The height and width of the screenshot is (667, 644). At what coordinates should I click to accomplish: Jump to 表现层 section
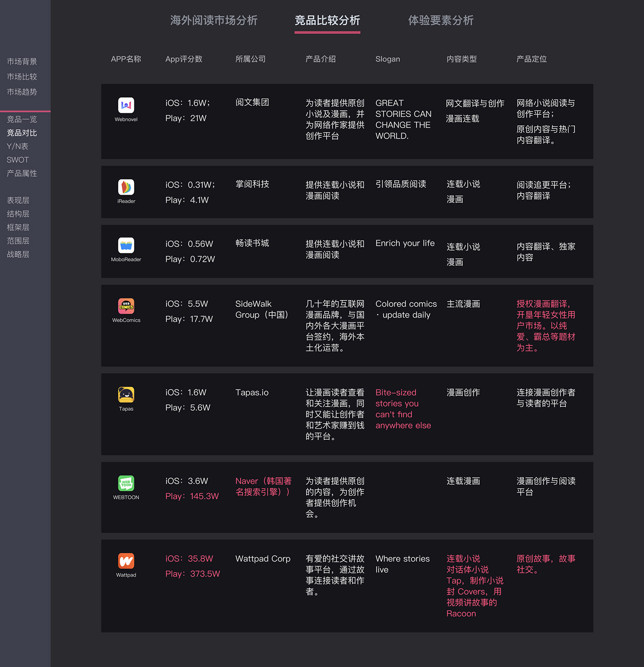point(18,201)
